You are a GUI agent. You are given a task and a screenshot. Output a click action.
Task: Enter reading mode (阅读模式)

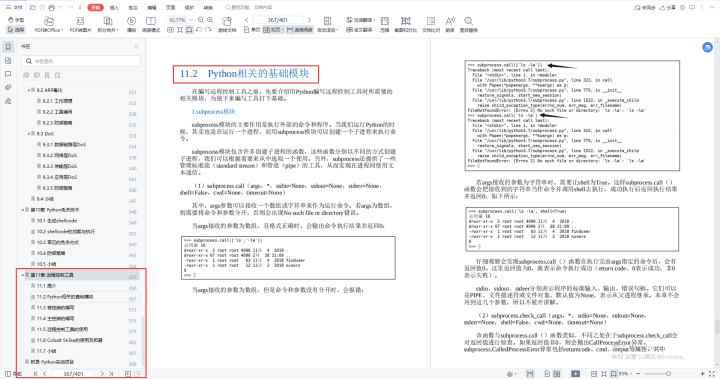(151, 25)
